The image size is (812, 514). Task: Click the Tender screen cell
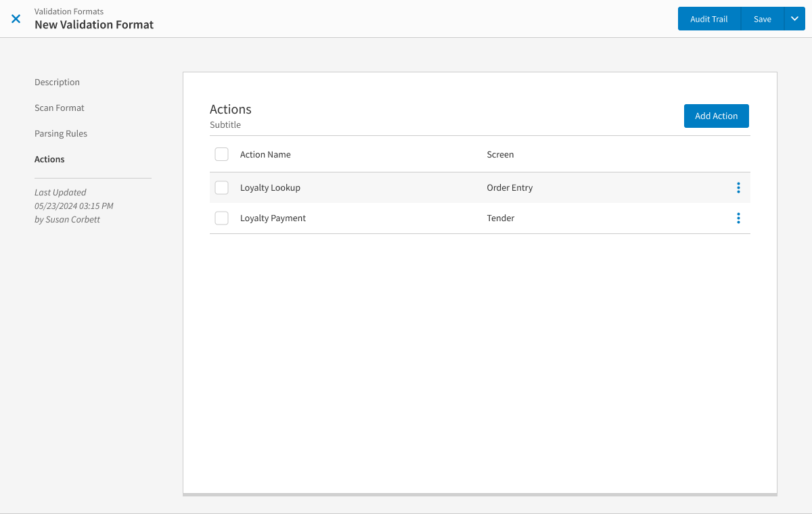501,218
